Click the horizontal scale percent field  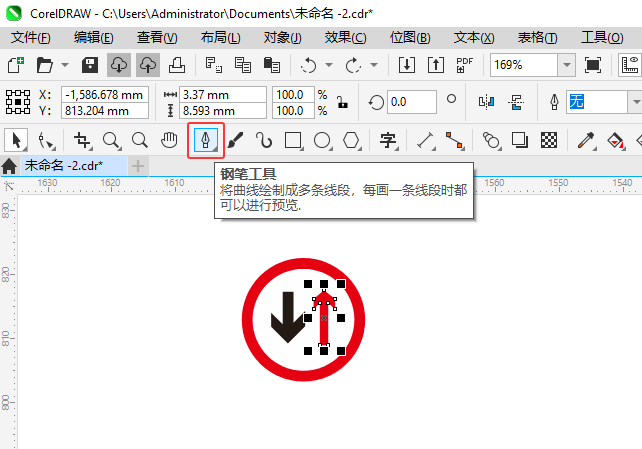click(294, 95)
